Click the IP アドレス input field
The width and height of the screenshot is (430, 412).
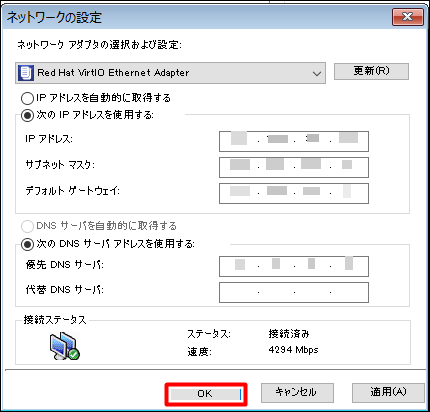[x=294, y=141]
